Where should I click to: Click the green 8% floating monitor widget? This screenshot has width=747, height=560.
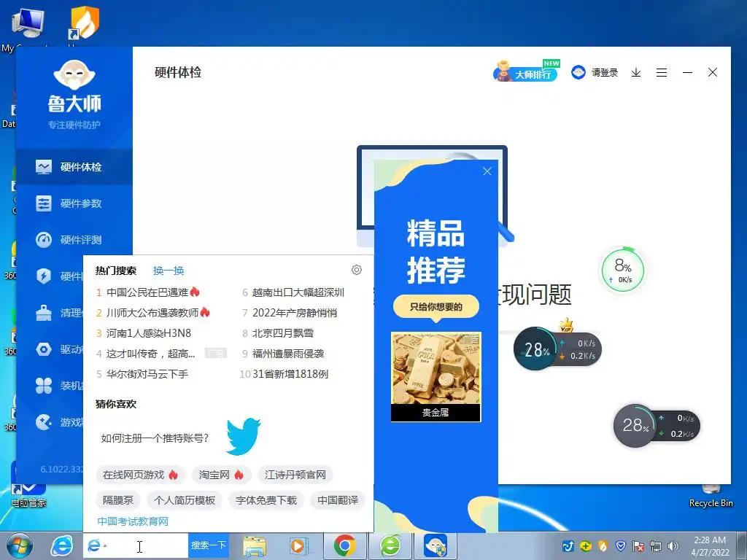click(623, 271)
